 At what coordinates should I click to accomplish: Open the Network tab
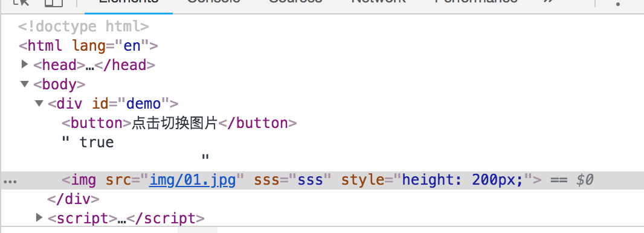click(378, 2)
